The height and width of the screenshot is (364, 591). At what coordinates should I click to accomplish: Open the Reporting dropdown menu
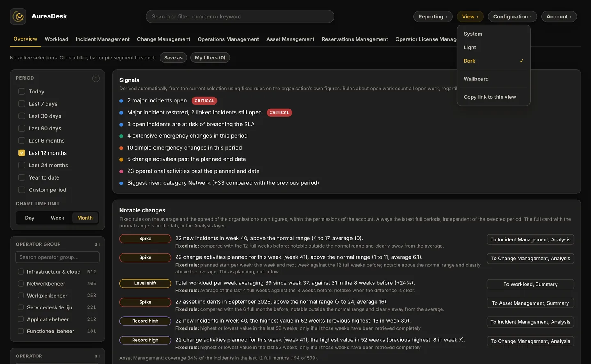click(x=433, y=16)
